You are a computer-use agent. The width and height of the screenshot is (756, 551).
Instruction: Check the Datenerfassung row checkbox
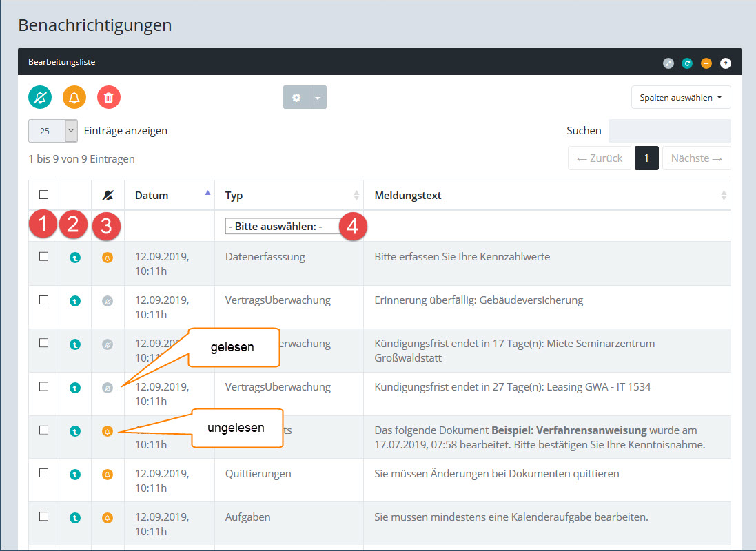click(x=44, y=256)
